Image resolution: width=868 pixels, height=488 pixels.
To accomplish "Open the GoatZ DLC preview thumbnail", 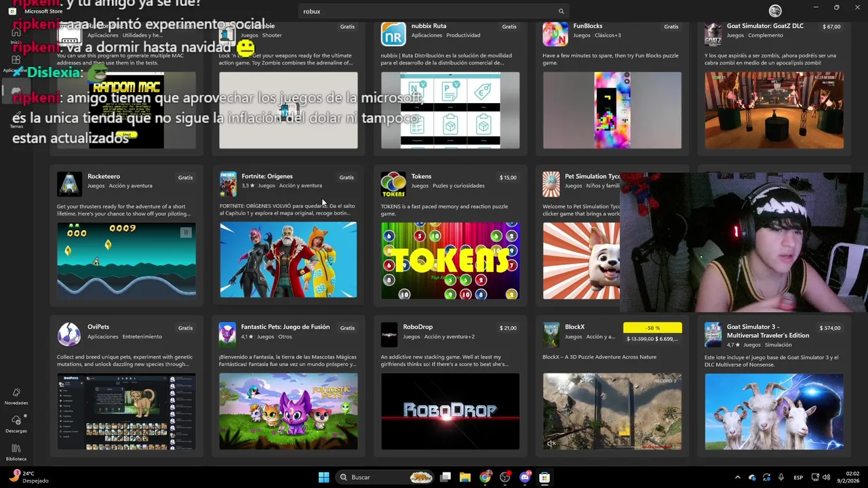I will [774, 110].
